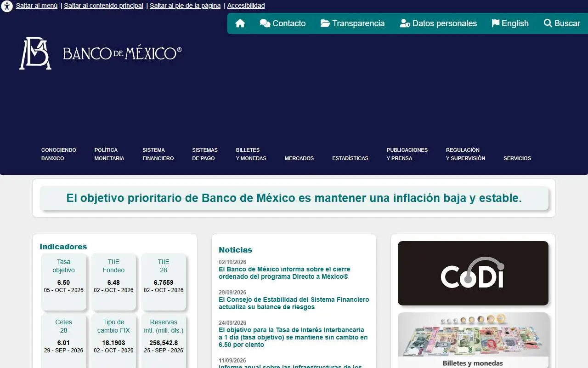Open the accessibility figure icon
The image size is (588, 368).
[6, 6]
